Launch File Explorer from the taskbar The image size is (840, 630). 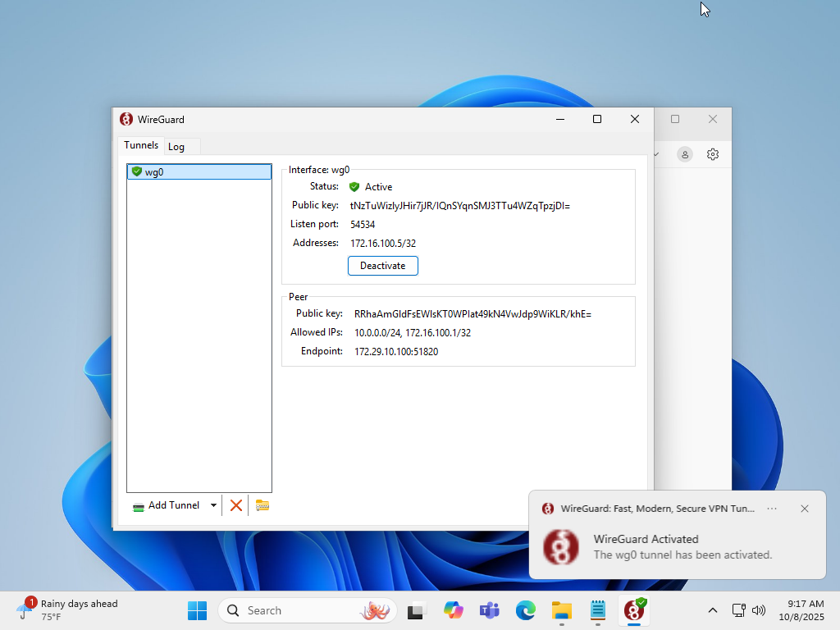[562, 610]
